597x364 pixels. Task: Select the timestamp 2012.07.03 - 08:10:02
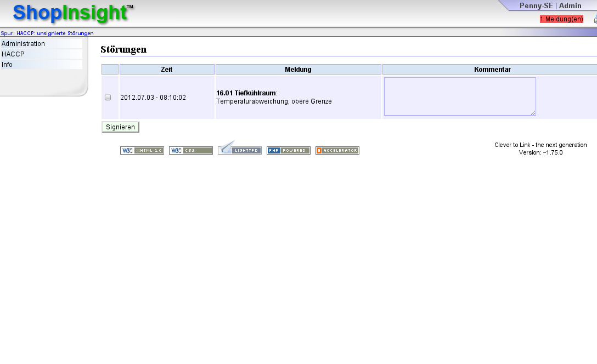(x=153, y=98)
